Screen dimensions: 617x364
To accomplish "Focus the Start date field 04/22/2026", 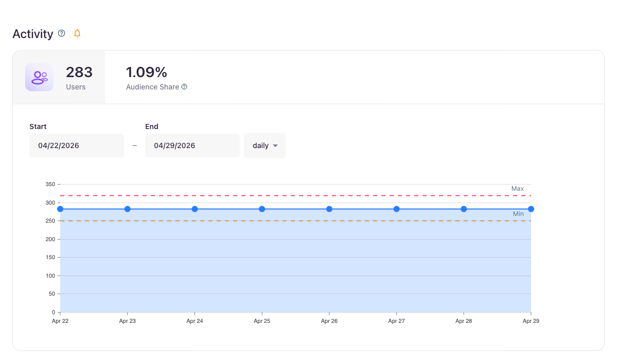I will click(x=77, y=145).
